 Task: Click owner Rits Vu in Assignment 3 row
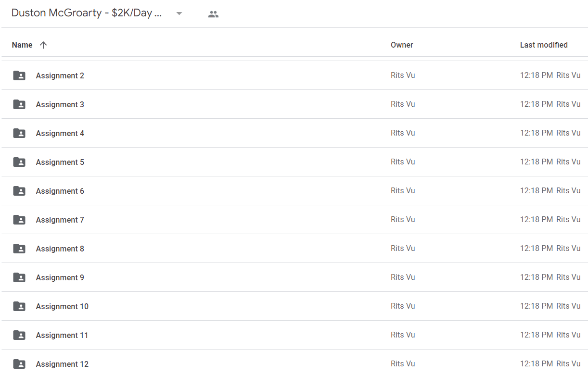(x=403, y=104)
